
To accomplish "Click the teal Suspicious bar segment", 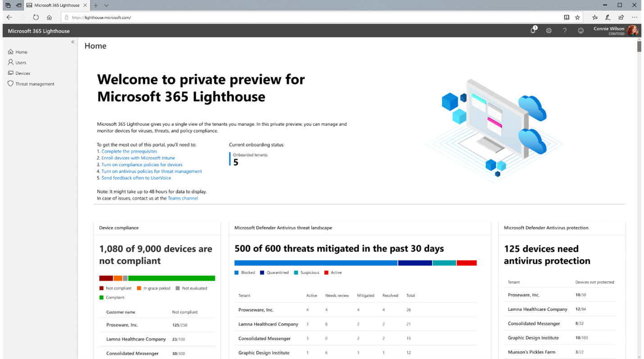I will 444,263.
